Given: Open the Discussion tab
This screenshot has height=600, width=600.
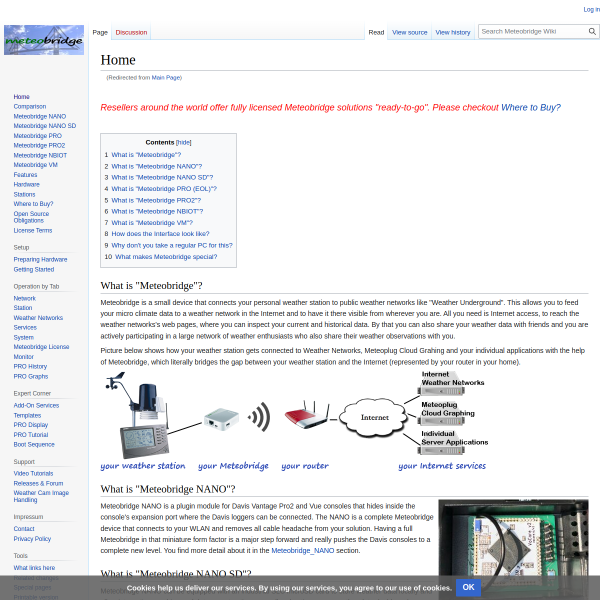Looking at the screenshot, I should click(131, 33).
